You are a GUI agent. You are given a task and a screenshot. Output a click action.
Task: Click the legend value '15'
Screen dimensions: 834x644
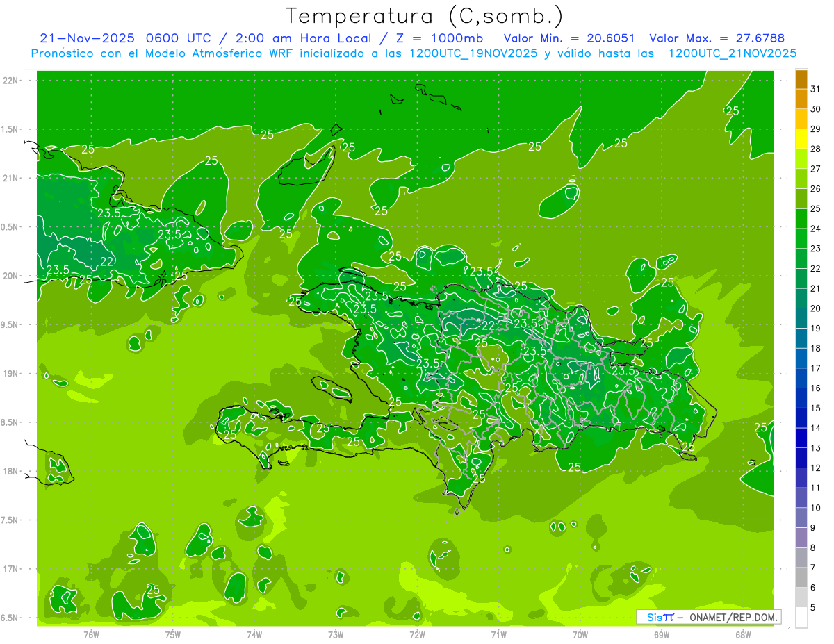(816, 408)
